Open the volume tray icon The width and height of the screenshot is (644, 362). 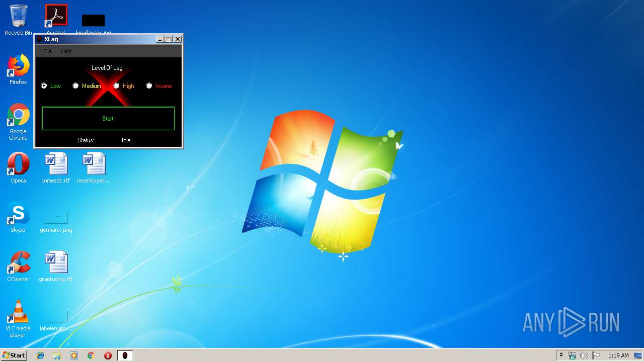click(x=584, y=355)
